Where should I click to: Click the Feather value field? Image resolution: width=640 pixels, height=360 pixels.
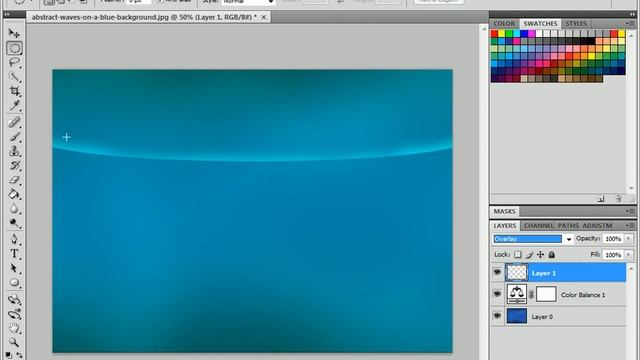(x=139, y=2)
